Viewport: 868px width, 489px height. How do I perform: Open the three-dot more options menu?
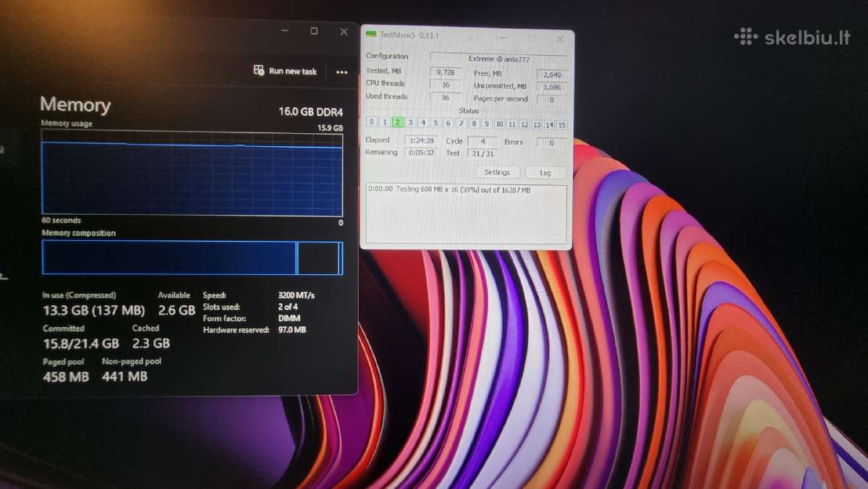click(342, 72)
